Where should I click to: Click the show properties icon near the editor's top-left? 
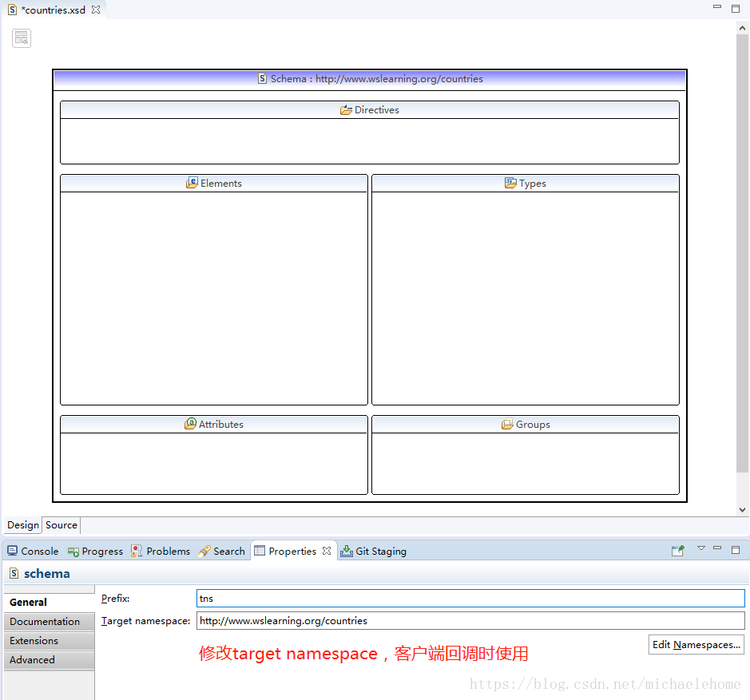pyautogui.click(x=22, y=38)
